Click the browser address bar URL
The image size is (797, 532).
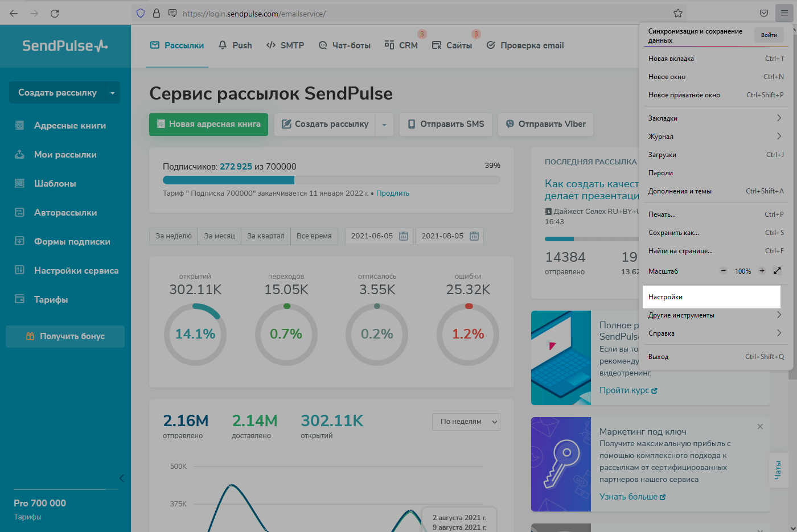point(254,14)
